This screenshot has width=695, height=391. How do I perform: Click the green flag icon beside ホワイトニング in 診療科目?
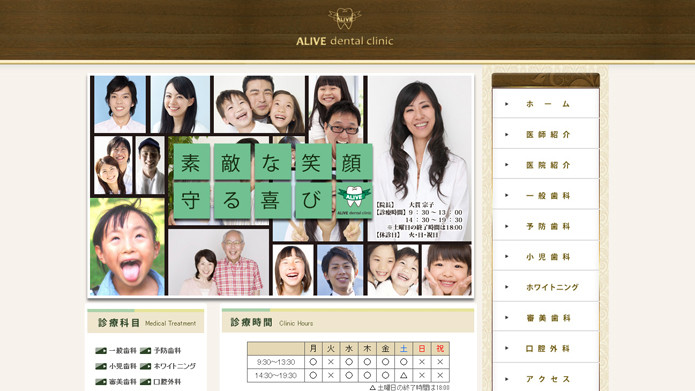point(145,366)
